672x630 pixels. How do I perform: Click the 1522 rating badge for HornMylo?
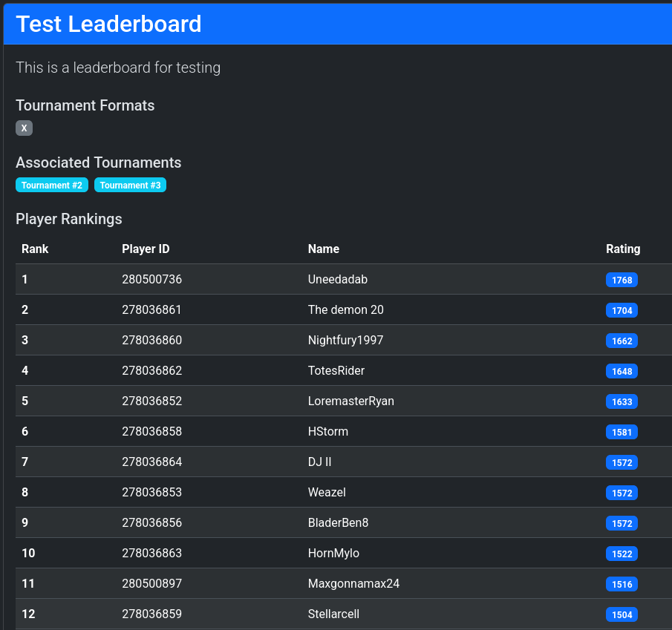[622, 554]
